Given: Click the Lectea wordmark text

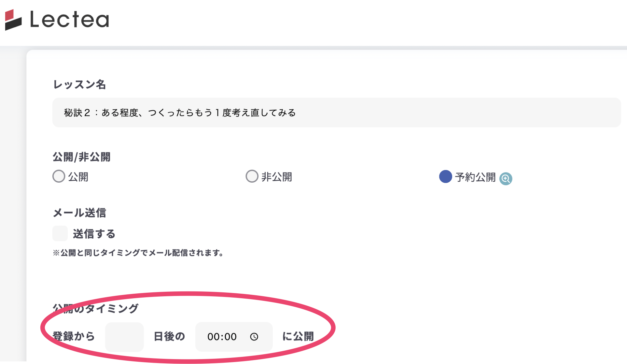Looking at the screenshot, I should coord(69,20).
